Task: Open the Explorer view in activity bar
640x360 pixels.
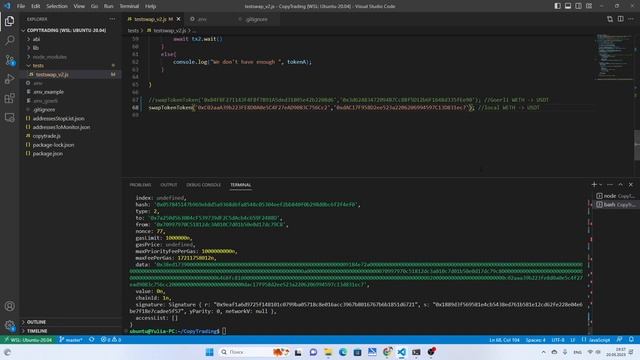Action: tap(9, 21)
